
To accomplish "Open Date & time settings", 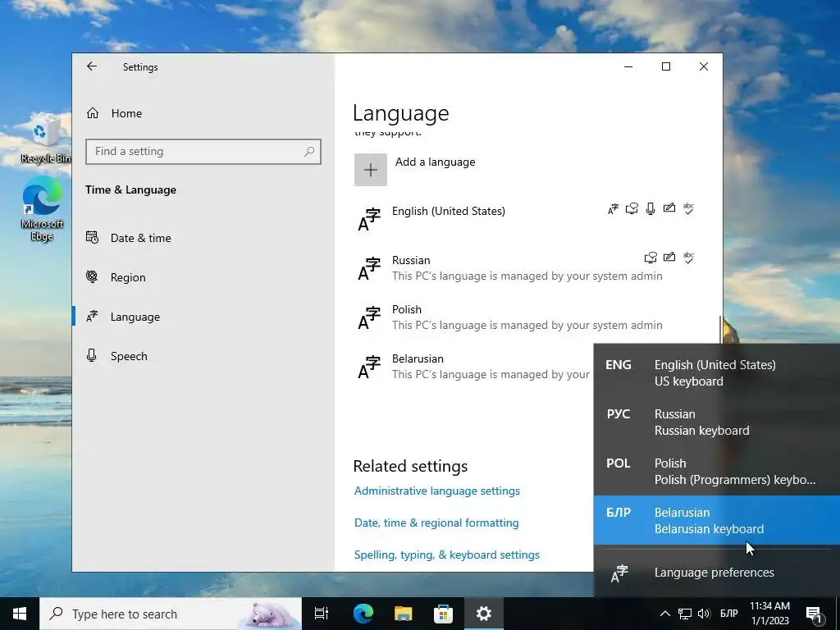I will pos(129,238).
